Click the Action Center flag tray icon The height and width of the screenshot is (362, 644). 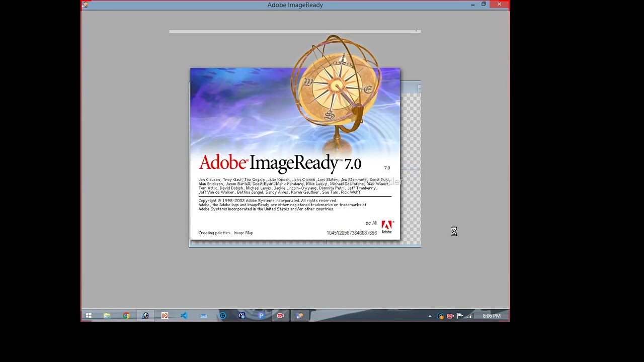click(x=460, y=316)
